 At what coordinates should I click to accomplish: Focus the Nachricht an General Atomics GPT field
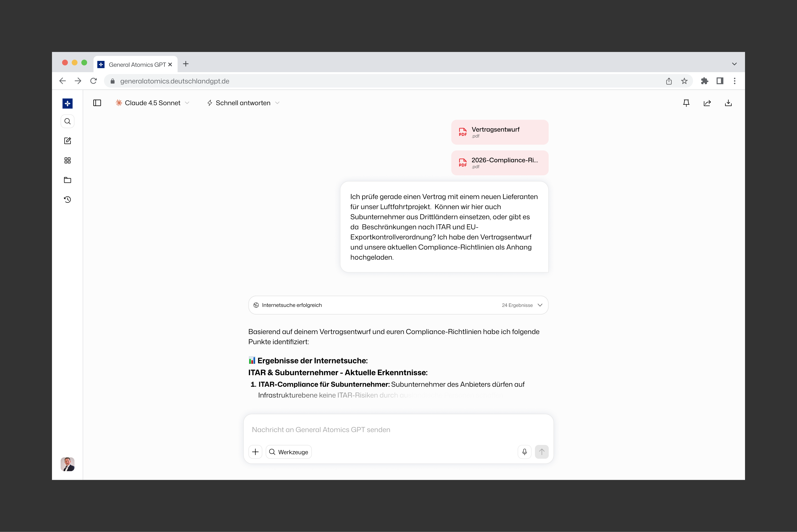[x=398, y=430]
